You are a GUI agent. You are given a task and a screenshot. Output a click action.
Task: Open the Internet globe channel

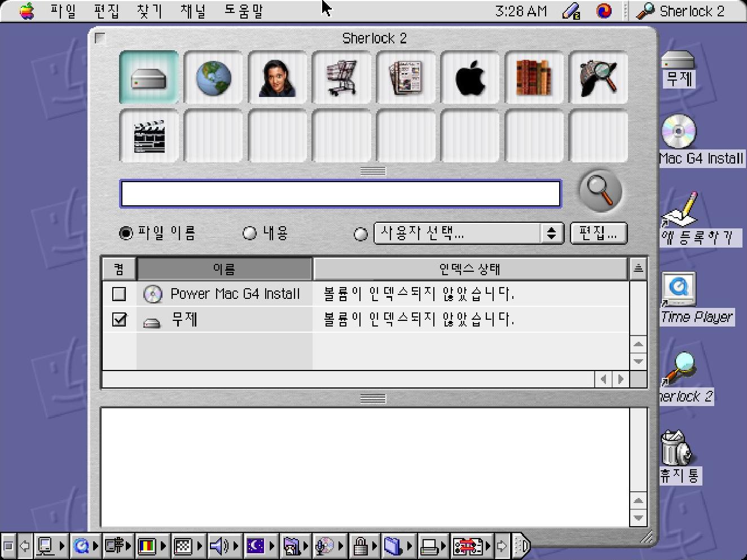[213, 78]
